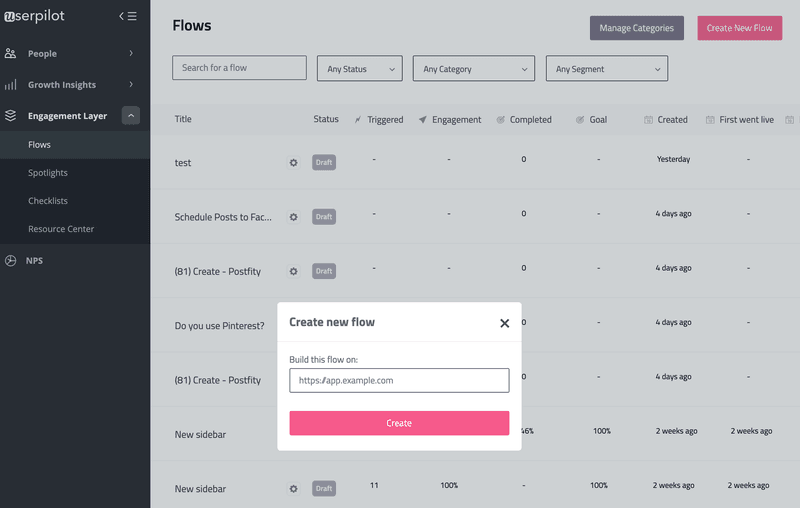This screenshot has height=508, width=800.
Task: Click the Created column calendar icon
Action: click(x=648, y=119)
